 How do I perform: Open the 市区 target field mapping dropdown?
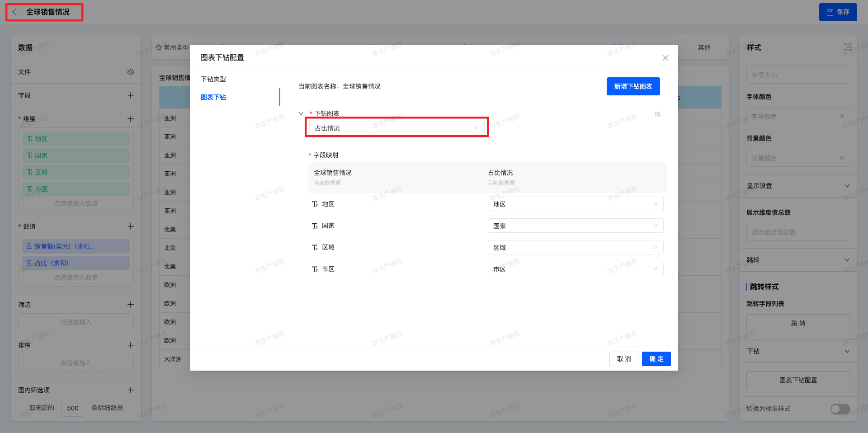pos(575,269)
